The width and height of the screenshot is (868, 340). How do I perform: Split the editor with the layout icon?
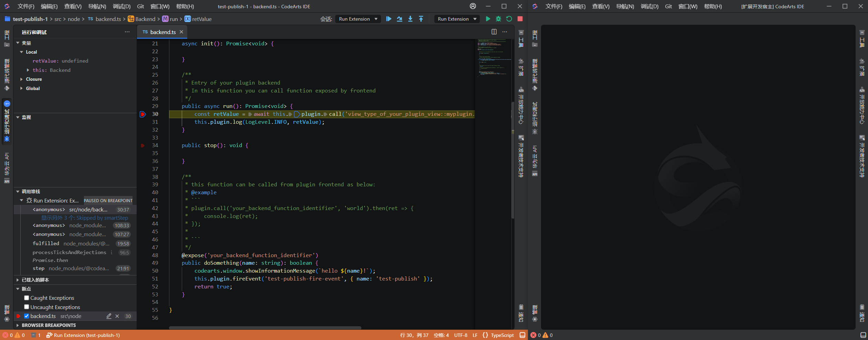(494, 32)
